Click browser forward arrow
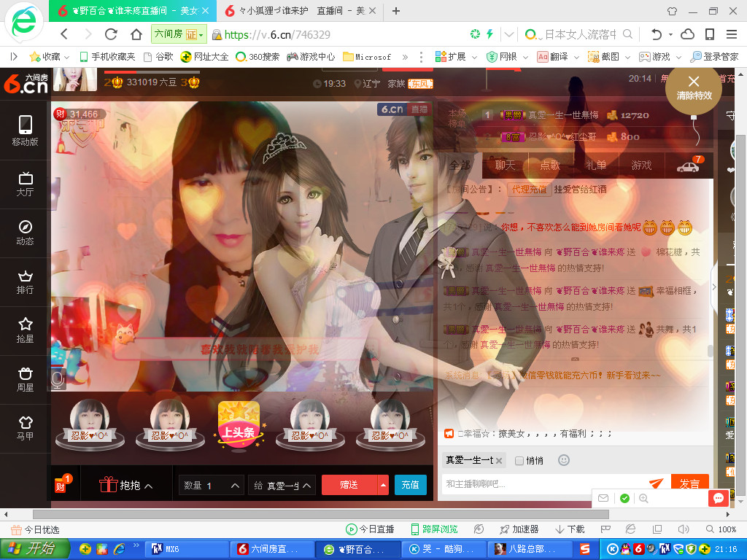 pyautogui.click(x=88, y=34)
